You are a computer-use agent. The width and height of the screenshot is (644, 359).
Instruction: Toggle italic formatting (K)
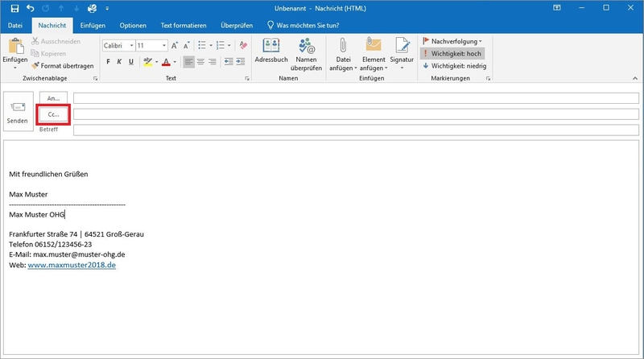click(x=119, y=62)
